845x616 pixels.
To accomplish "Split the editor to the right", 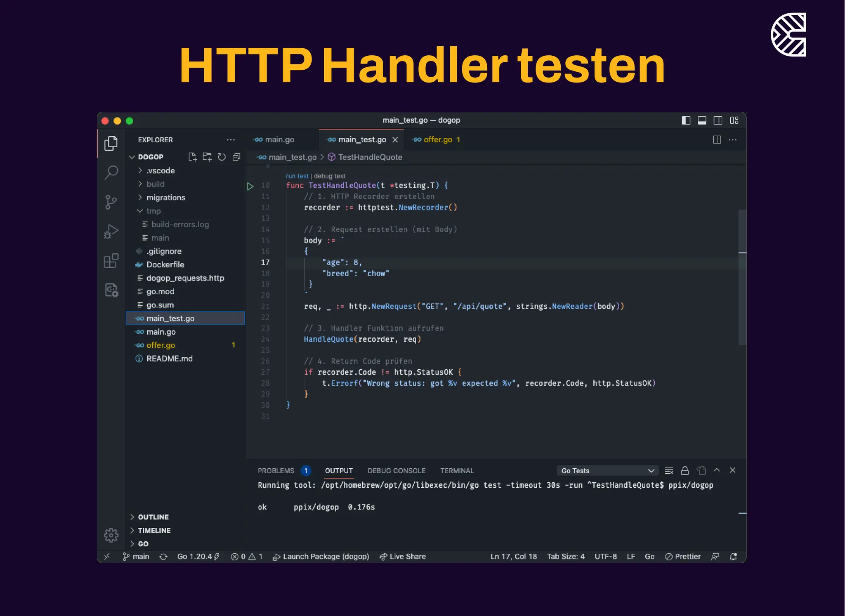I will [x=717, y=140].
